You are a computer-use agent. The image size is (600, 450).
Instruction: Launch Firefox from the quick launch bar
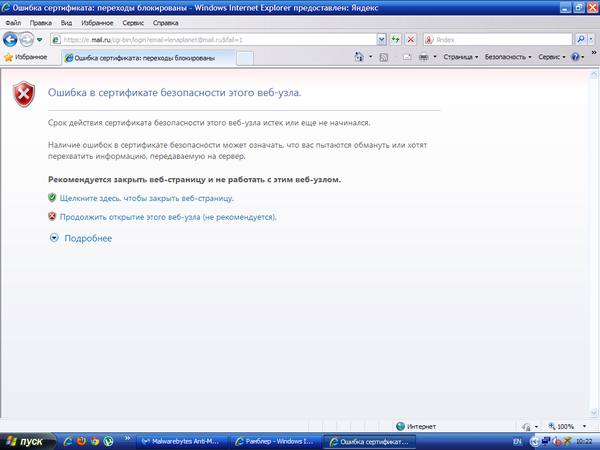tap(82, 440)
